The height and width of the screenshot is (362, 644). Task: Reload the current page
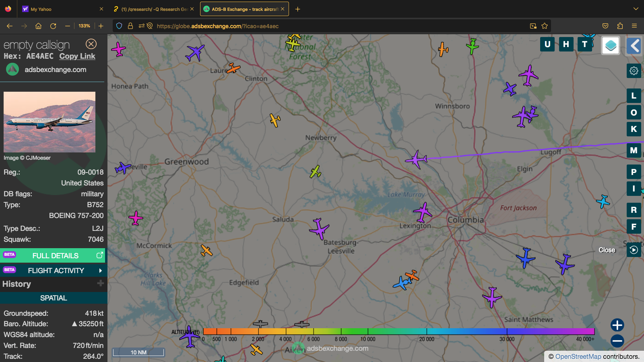53,26
